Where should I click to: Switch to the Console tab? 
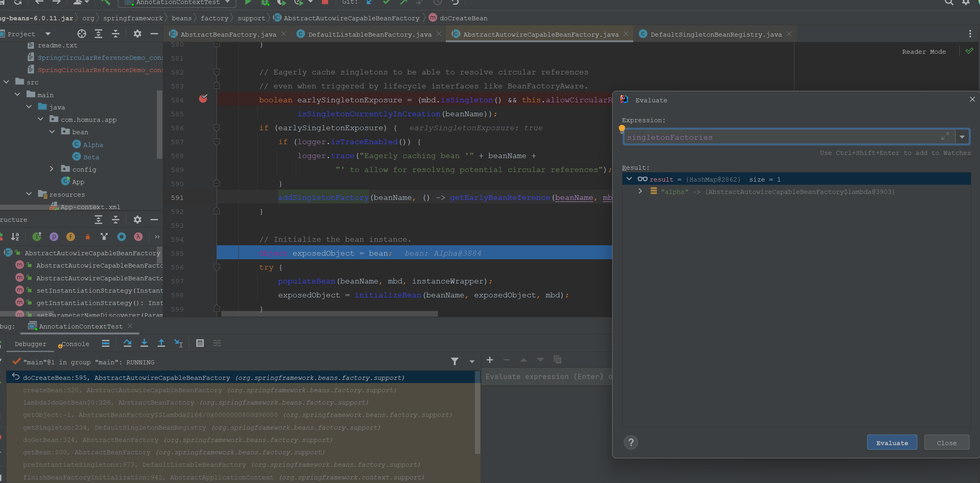(75, 344)
